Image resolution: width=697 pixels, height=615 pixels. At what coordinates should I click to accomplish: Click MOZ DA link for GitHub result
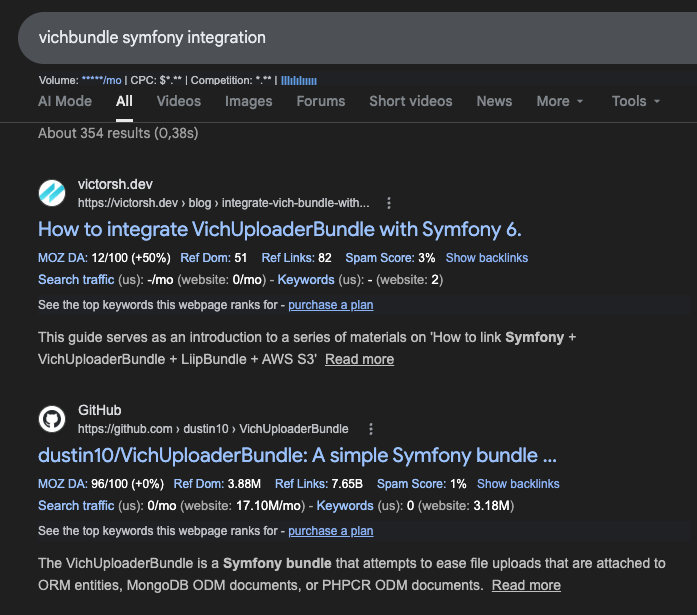63,483
